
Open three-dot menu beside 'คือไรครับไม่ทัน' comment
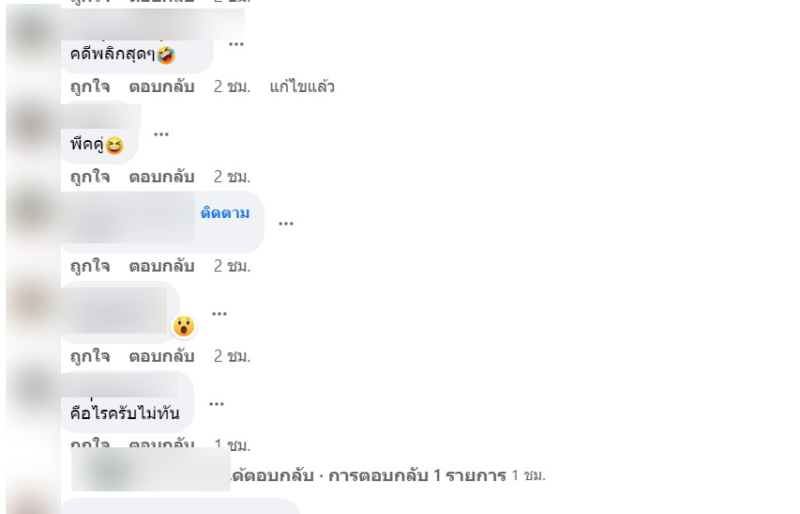click(x=216, y=404)
